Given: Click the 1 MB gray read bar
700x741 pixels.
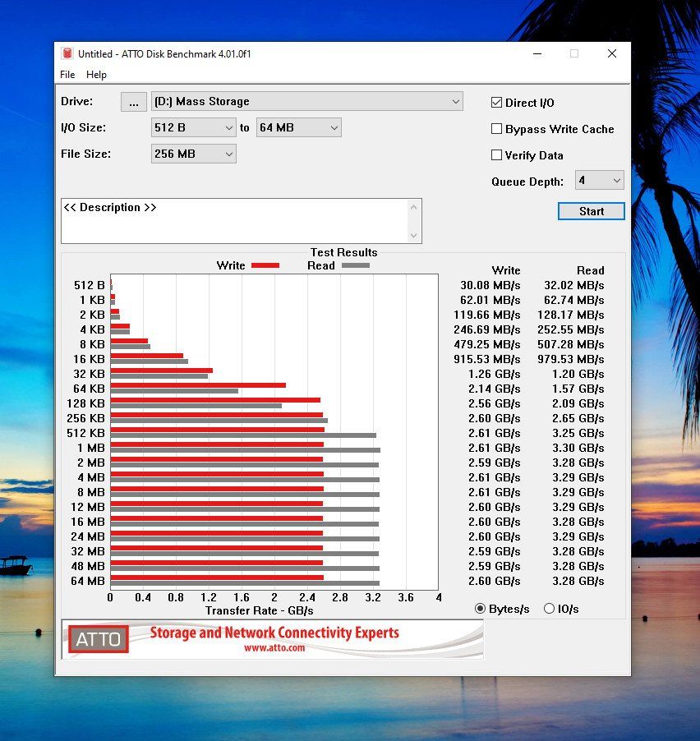Looking at the screenshot, I should [246, 450].
